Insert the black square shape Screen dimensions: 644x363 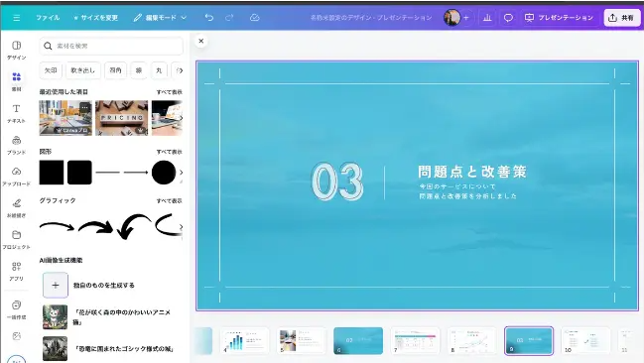click(x=52, y=173)
